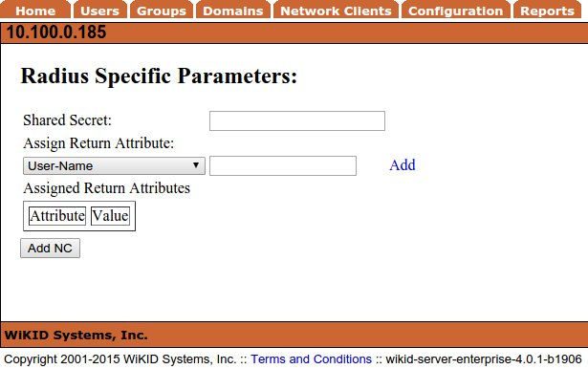Click the Attribute column header
The image size is (588, 369).
[57, 216]
